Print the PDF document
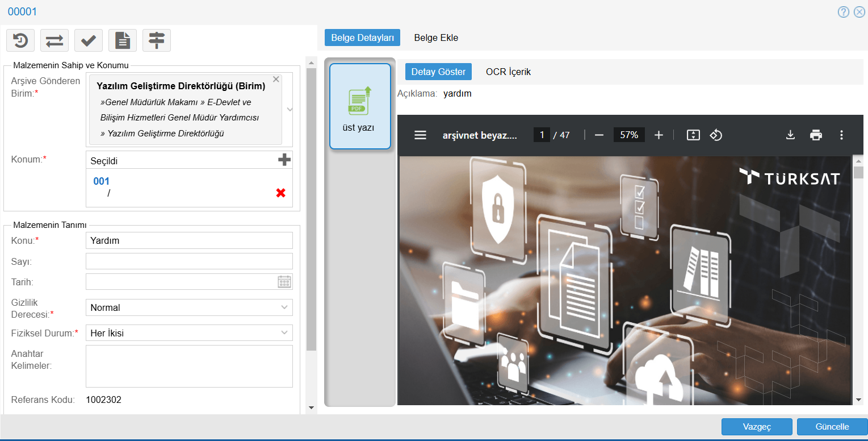The width and height of the screenshot is (868, 441). coord(816,135)
